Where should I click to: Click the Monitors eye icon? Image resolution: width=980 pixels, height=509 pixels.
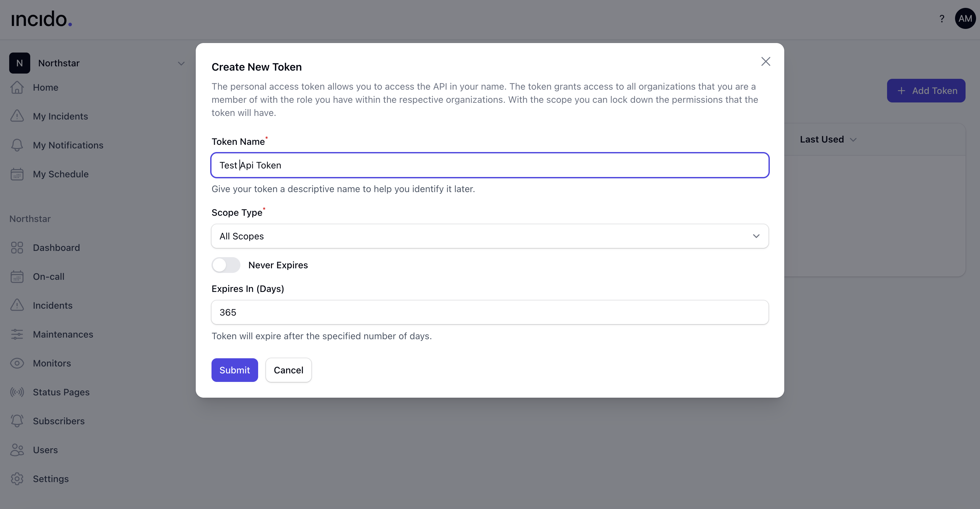[17, 363]
